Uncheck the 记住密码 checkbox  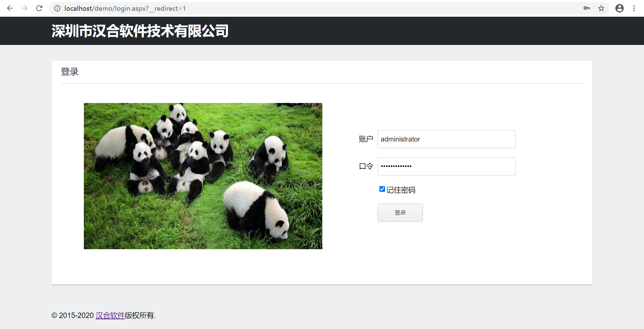(x=382, y=189)
